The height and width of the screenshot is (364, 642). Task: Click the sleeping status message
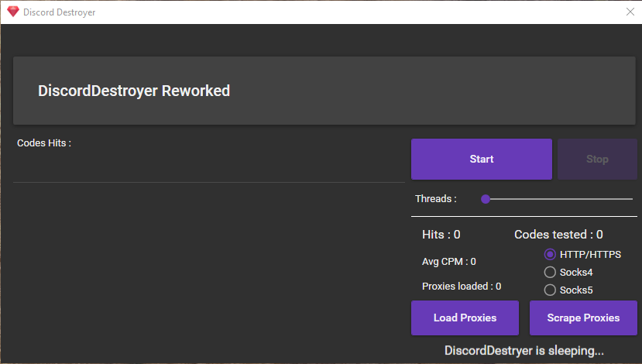(x=524, y=351)
